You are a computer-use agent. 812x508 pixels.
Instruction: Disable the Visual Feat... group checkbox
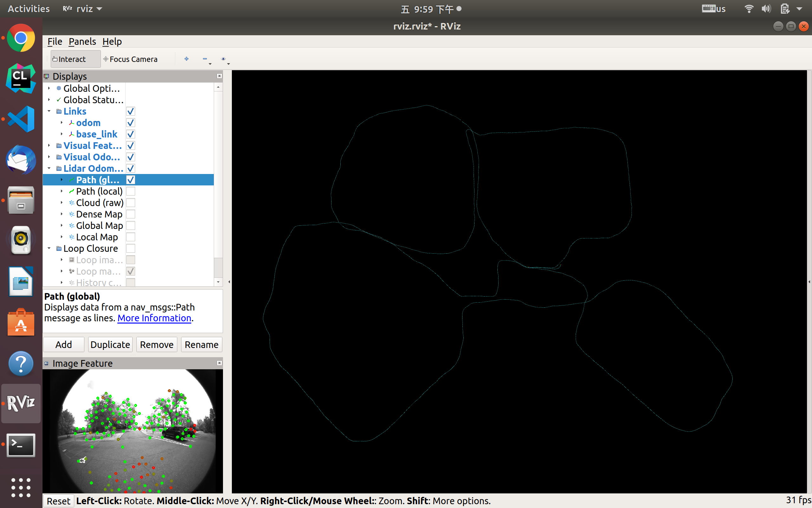pos(131,145)
